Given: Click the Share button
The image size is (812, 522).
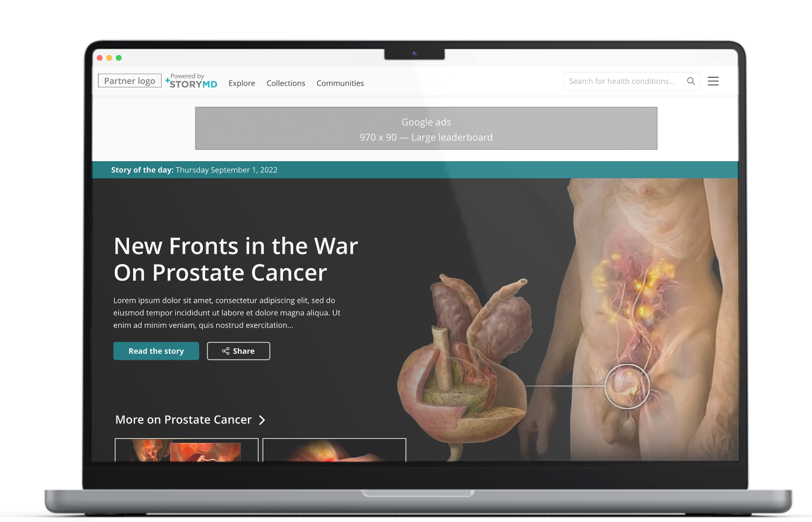Looking at the screenshot, I should 238,351.
